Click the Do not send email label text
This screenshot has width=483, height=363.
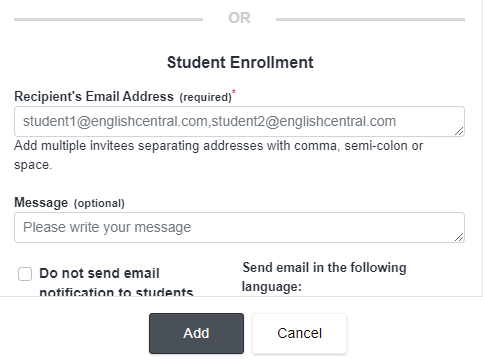coord(99,273)
